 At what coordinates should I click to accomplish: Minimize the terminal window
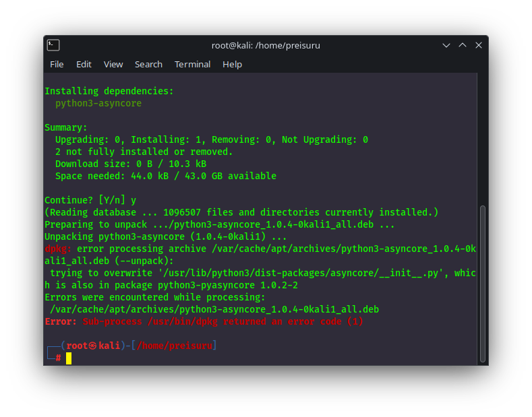pyautogui.click(x=446, y=45)
